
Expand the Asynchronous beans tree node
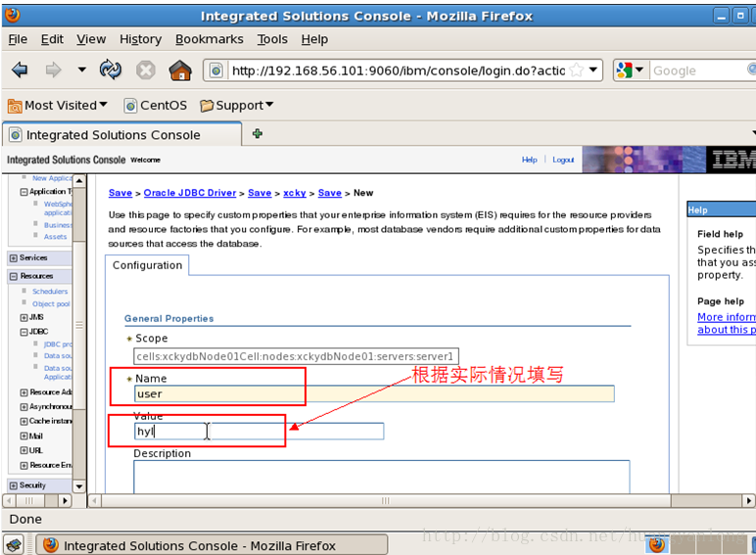(x=24, y=407)
